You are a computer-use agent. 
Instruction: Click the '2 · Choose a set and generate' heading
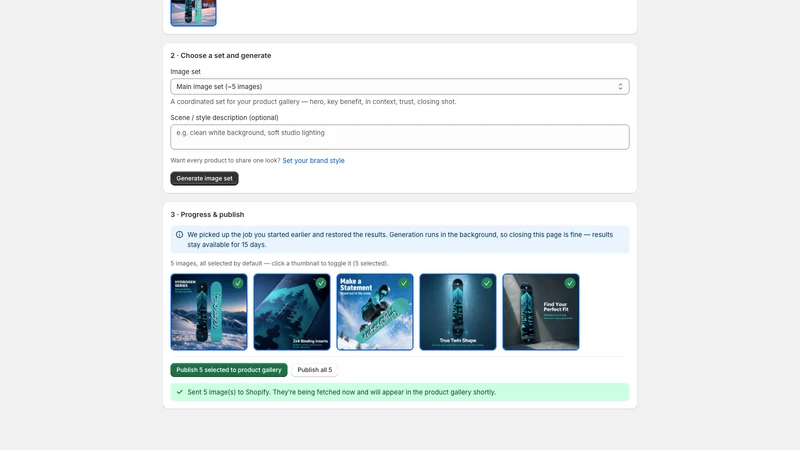tap(221, 56)
